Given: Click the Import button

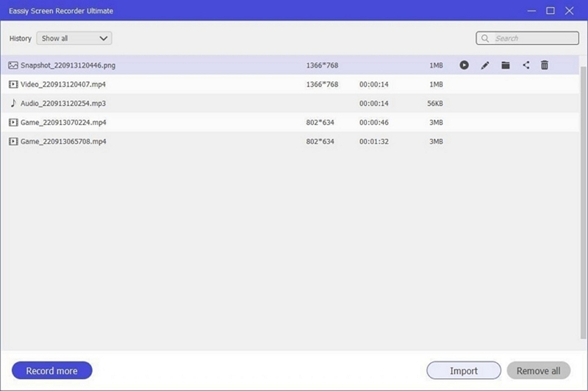Looking at the screenshot, I should pos(464,370).
